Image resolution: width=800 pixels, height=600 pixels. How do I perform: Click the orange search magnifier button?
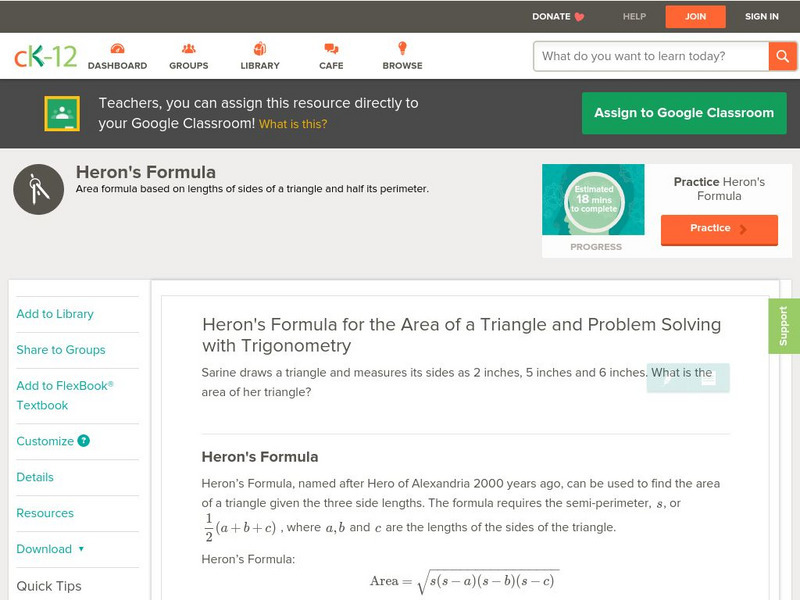tap(782, 56)
